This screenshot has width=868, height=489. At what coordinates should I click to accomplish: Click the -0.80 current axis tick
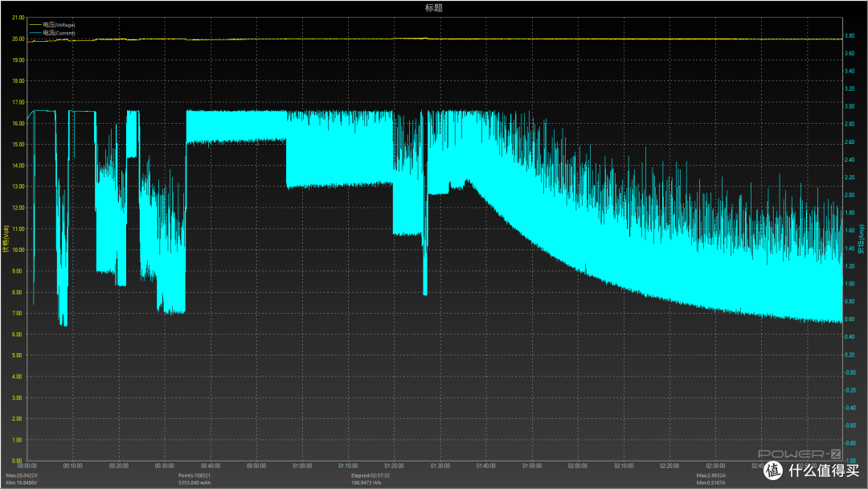click(850, 444)
